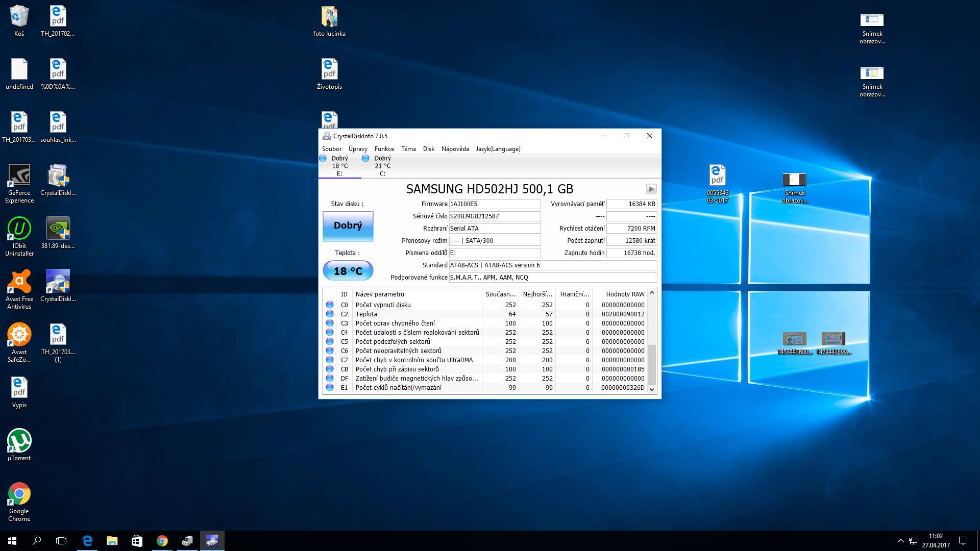Open the Recycle Bin (Koš) icon
980x551 pixels.
point(19,20)
